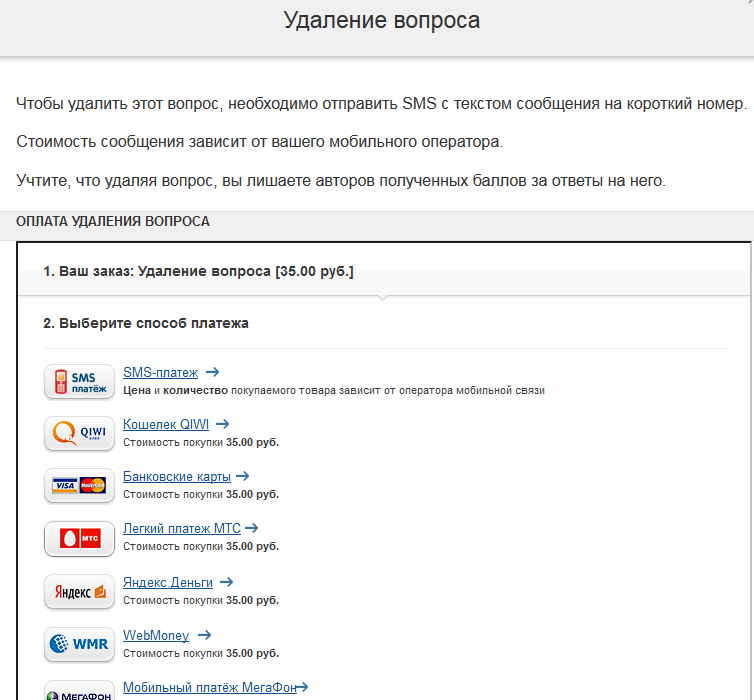Click the VISA MasterCard cards icon
This screenshot has height=700, width=754.
79,486
